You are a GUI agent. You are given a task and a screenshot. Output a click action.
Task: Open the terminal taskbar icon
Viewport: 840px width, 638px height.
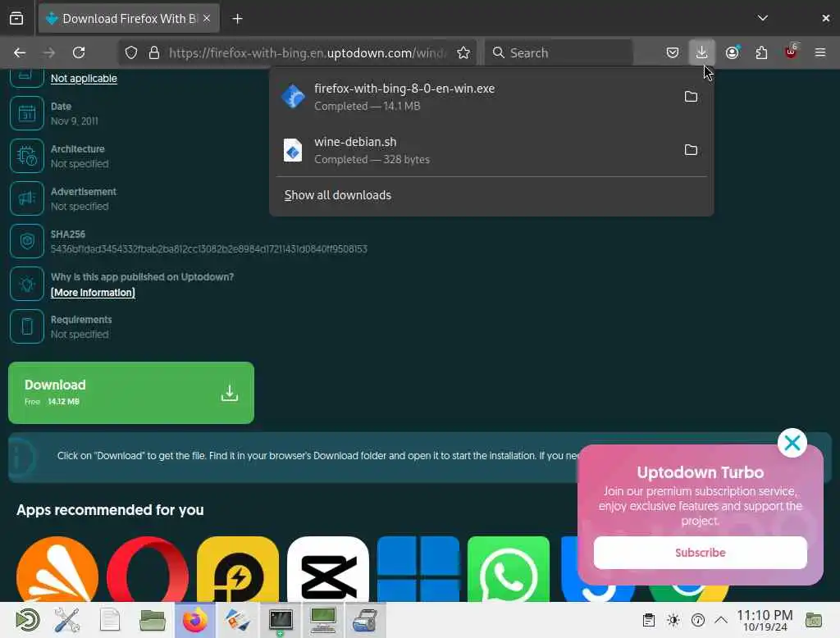click(281, 620)
